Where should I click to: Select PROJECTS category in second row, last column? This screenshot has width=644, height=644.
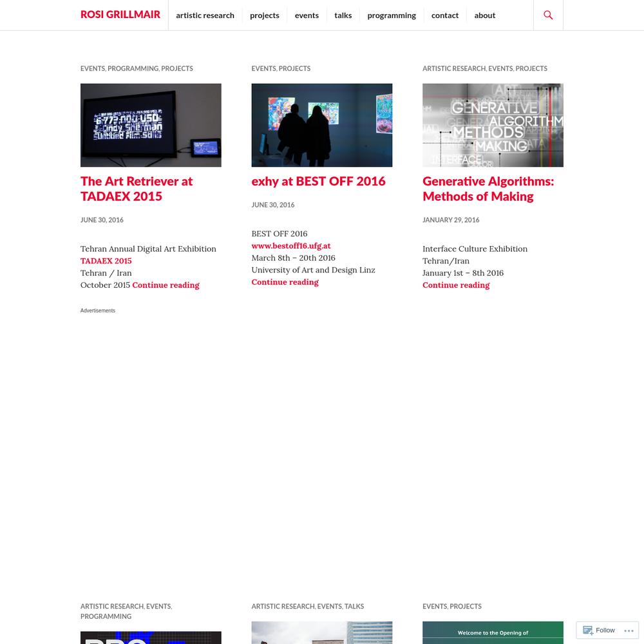[466, 606]
